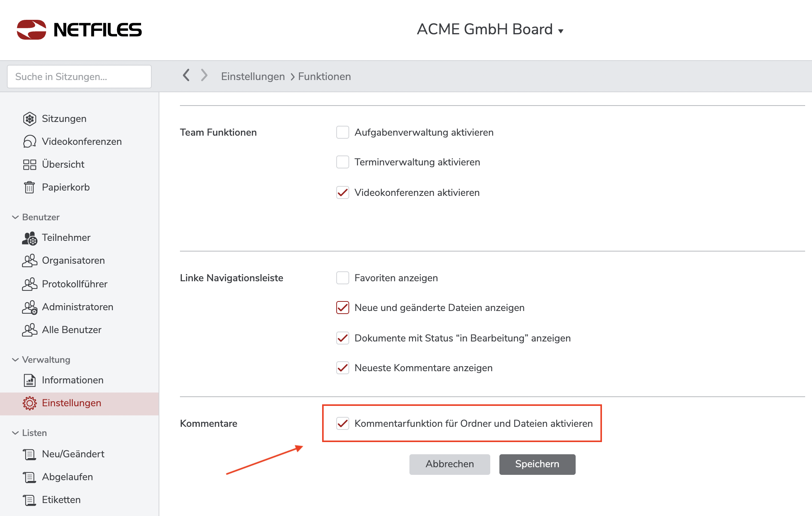812x516 pixels.
Task: Click the Sitzungen icon in sidebar
Action: pyautogui.click(x=29, y=119)
